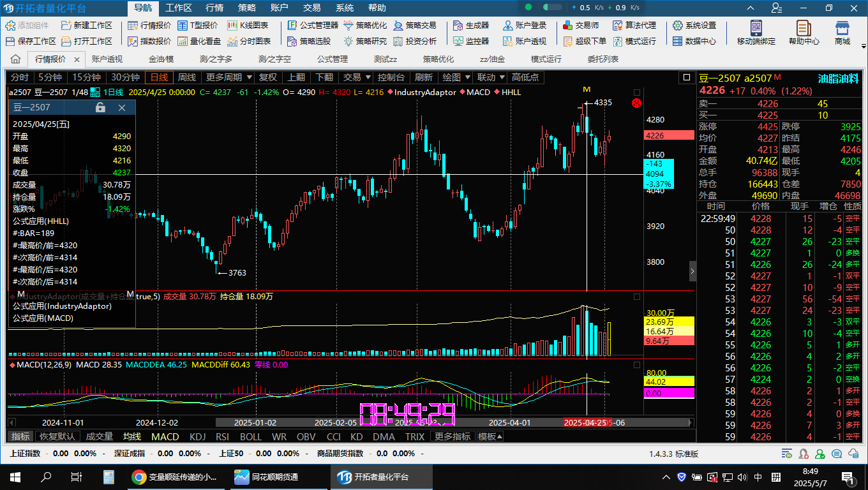This screenshot has width=868, height=490.
Task: Click the 移动端绑定 icon
Action: pyautogui.click(x=756, y=28)
